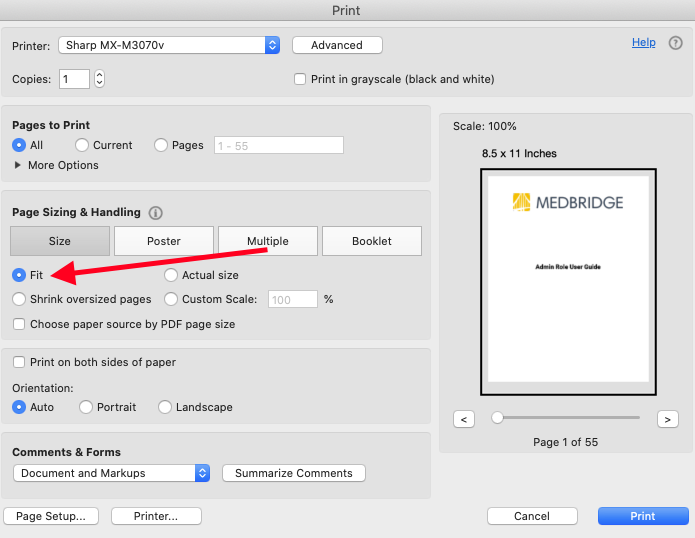The image size is (695, 538).
Task: Click Summarize Comments button
Action: point(293,473)
